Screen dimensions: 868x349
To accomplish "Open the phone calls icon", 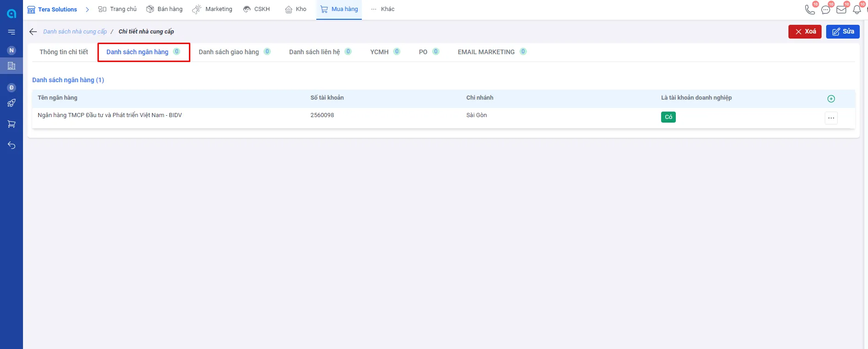I will [x=810, y=9].
